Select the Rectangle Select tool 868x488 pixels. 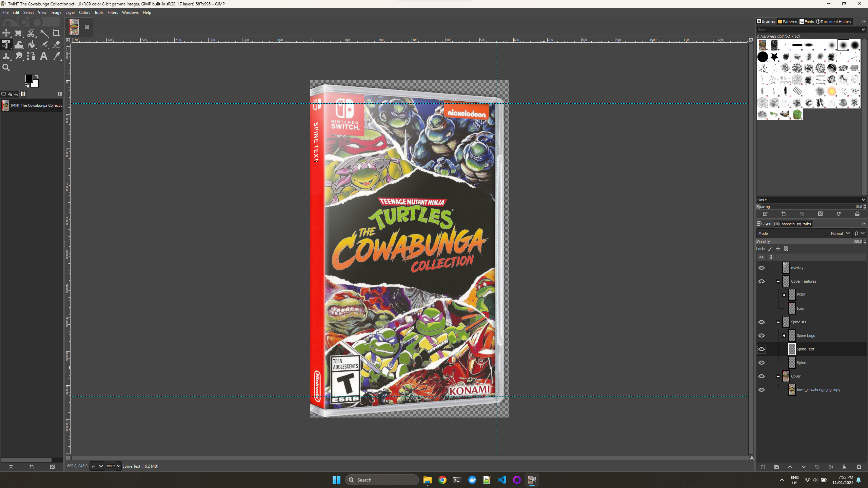(19, 33)
